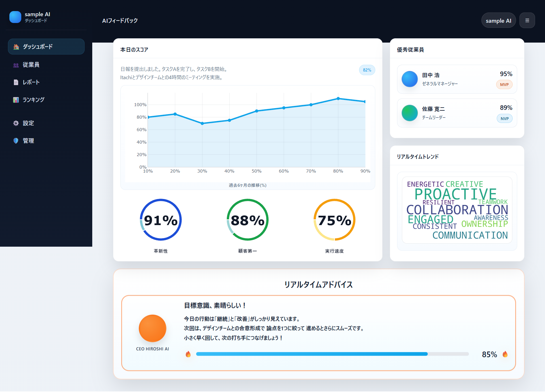Click the bar chart icon beside ランキング
This screenshot has height=392, width=545.
pyautogui.click(x=16, y=100)
